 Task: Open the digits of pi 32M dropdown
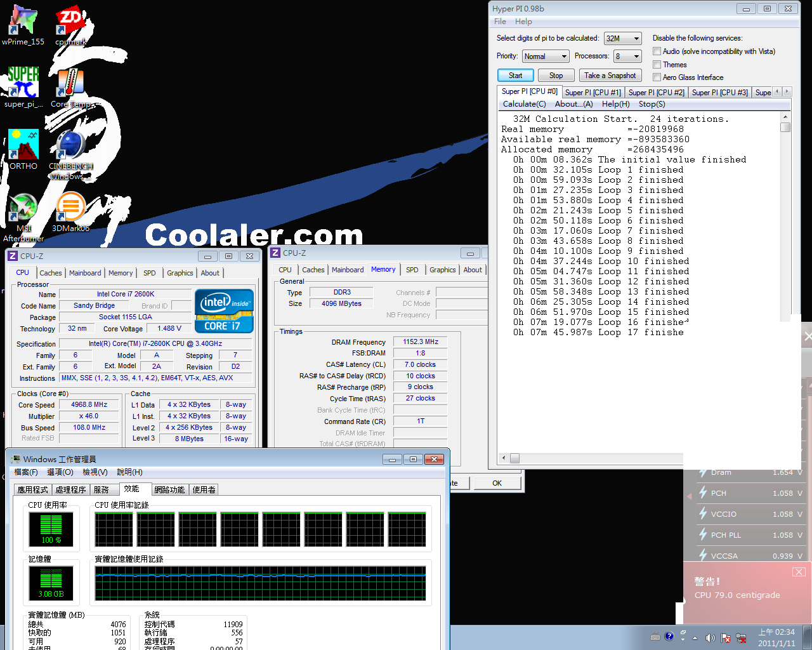[x=623, y=39]
